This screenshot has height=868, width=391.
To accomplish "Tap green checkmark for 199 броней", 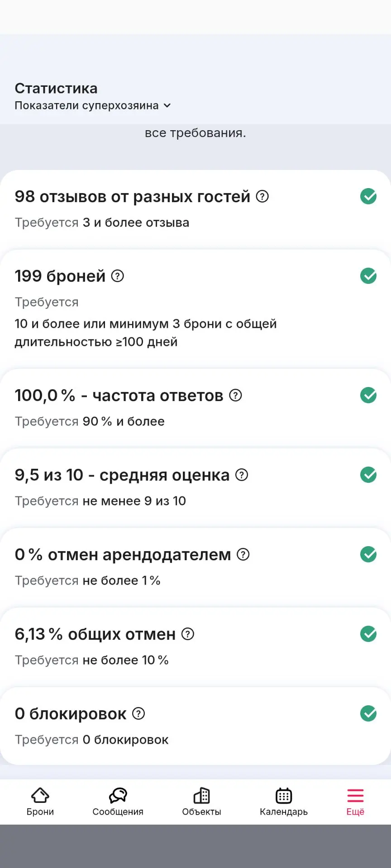I will (x=368, y=276).
